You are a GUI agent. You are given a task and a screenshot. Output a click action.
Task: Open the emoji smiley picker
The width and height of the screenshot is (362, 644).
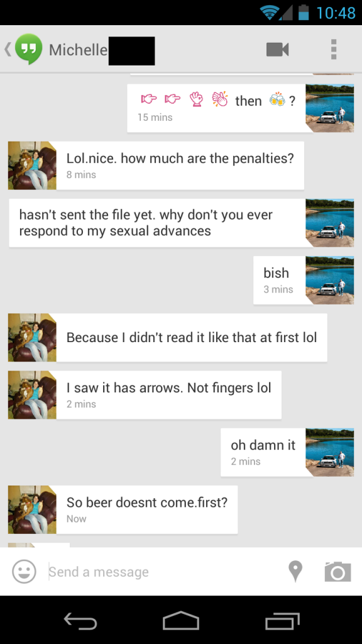(25, 571)
